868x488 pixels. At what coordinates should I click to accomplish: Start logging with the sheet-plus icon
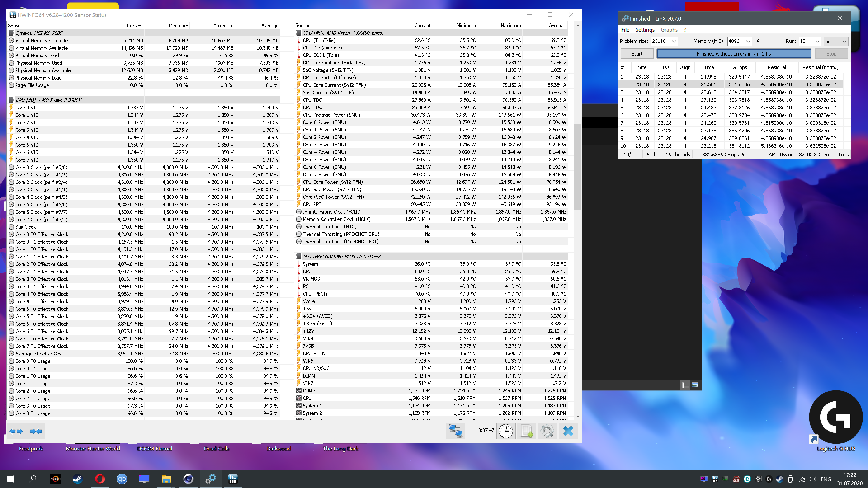[x=527, y=431]
